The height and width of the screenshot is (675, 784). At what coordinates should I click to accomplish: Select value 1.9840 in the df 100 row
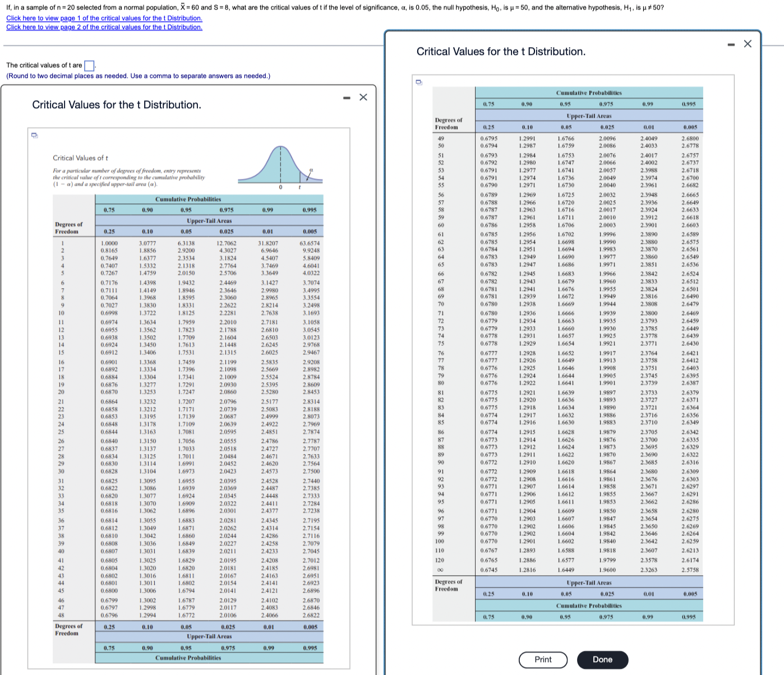[607, 541]
